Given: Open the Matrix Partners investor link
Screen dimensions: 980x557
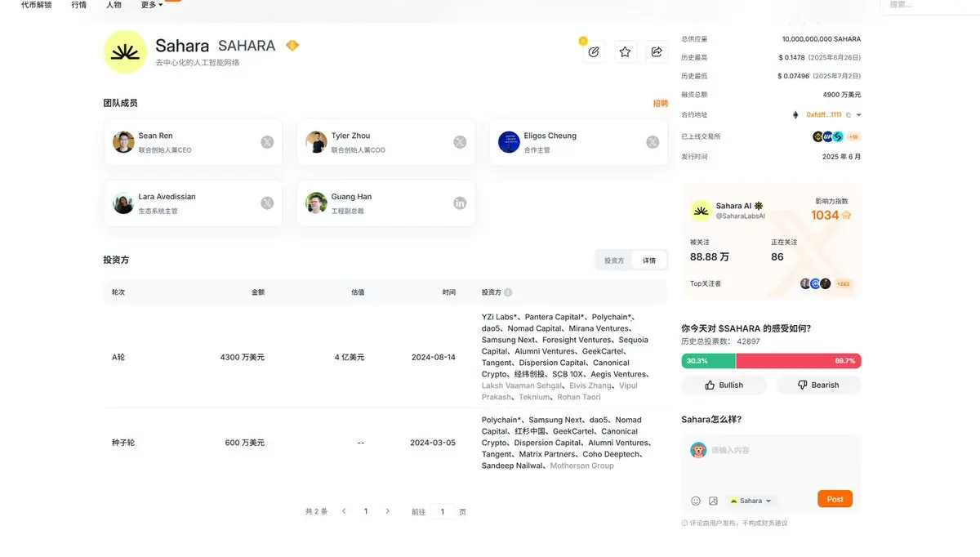Looking at the screenshot, I should click(x=547, y=454).
